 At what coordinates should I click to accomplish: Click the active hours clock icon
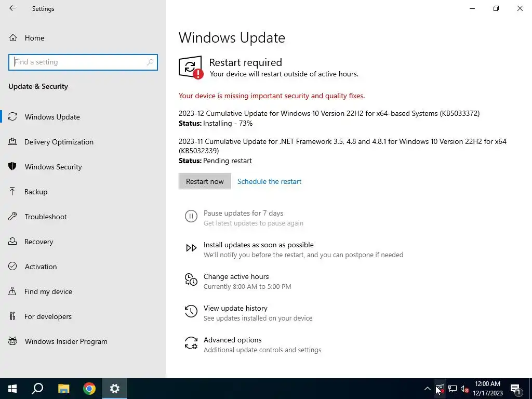191,280
